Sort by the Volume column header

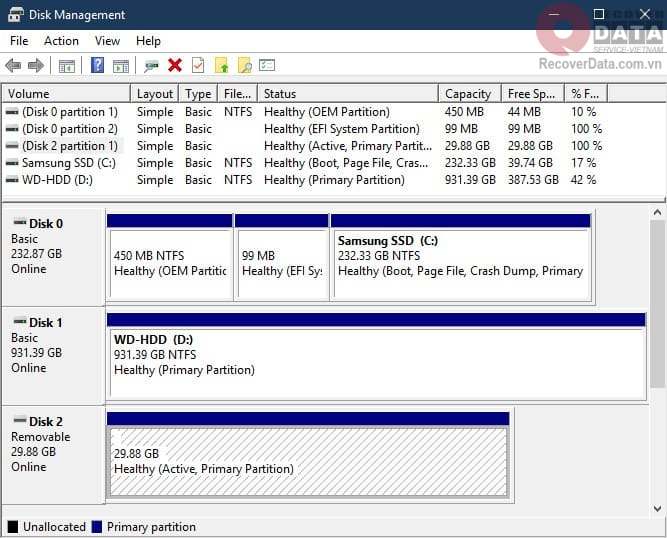tap(66, 94)
